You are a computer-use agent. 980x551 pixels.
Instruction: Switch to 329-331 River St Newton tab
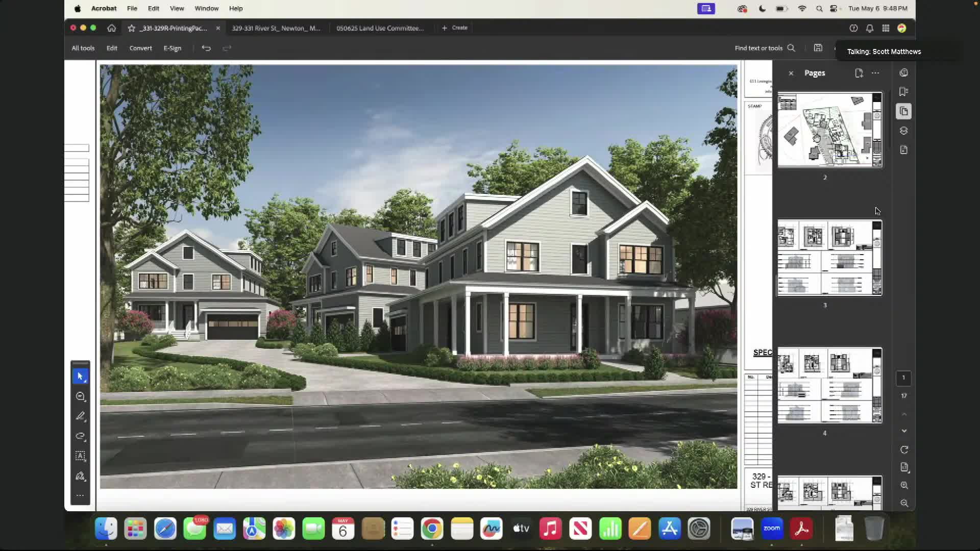[276, 28]
